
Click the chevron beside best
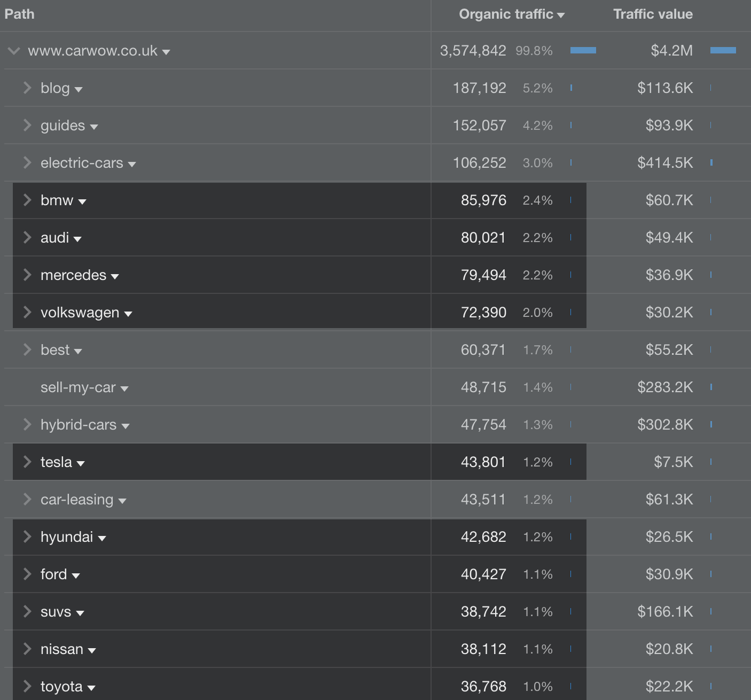coord(27,350)
